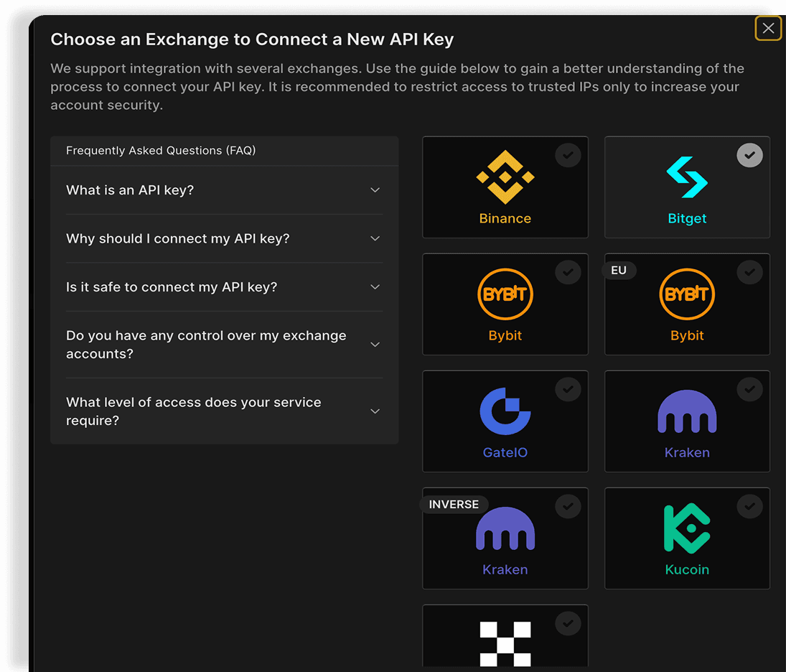Screen dimensions: 786x672
Task: Toggle checkmark on non-EU Bybit card
Action: tap(568, 272)
